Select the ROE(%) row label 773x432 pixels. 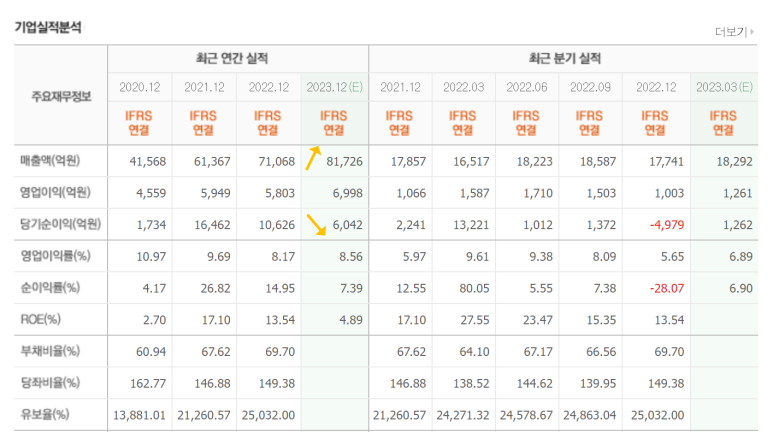tap(40, 320)
